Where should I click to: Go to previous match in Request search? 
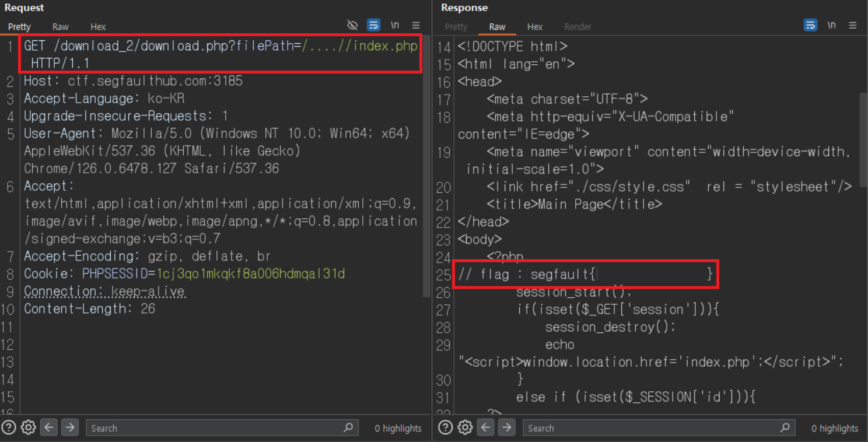(49, 427)
